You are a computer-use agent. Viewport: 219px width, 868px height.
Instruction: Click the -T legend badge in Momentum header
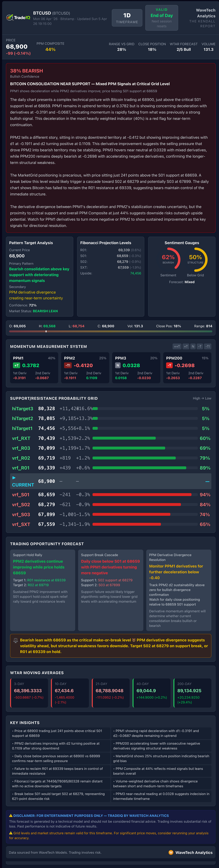pos(200,346)
